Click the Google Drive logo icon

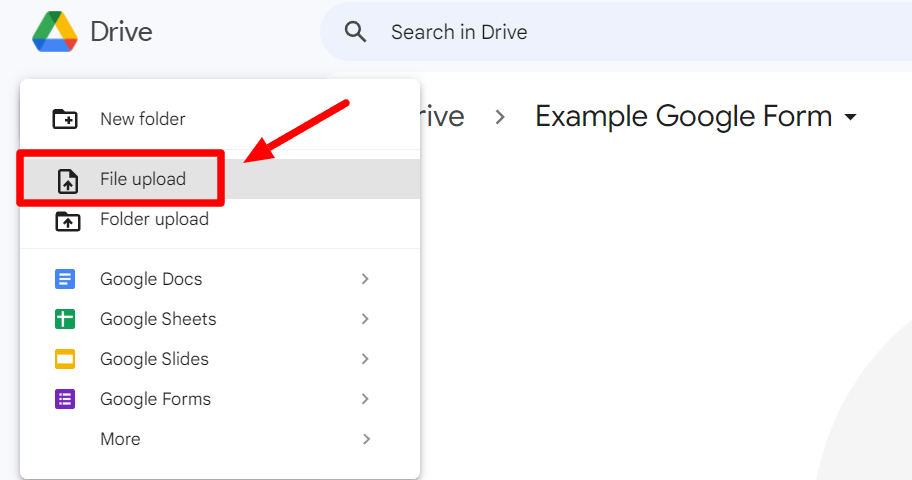coord(55,31)
